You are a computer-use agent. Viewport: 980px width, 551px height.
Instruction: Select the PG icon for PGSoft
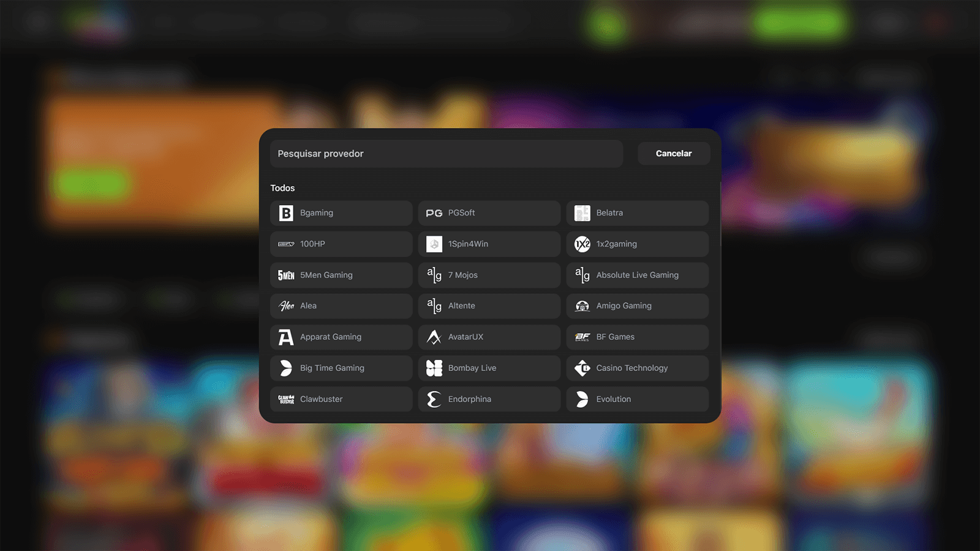(434, 213)
